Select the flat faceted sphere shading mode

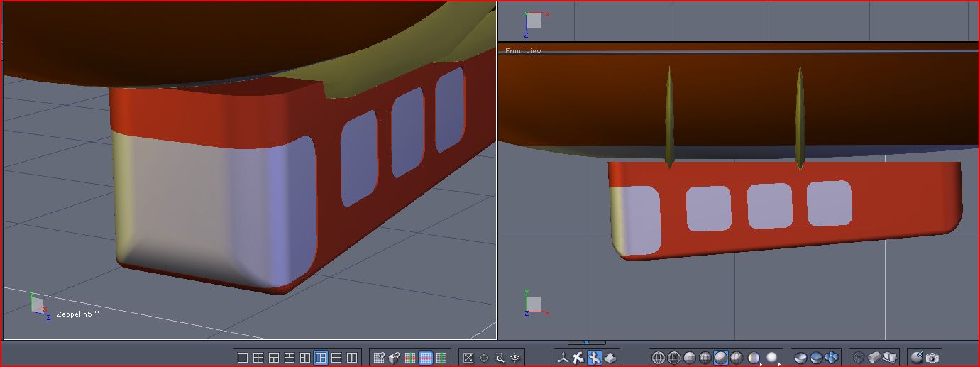coord(690,358)
